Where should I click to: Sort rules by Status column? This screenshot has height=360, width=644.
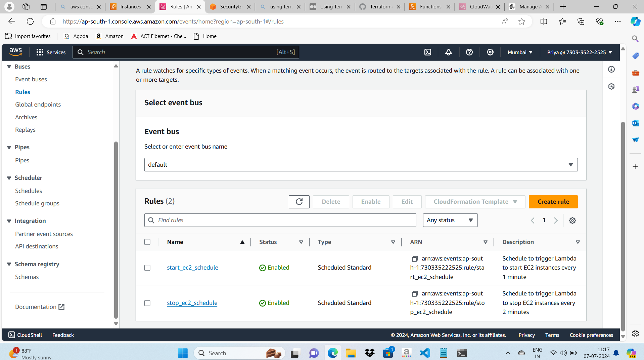click(x=281, y=242)
